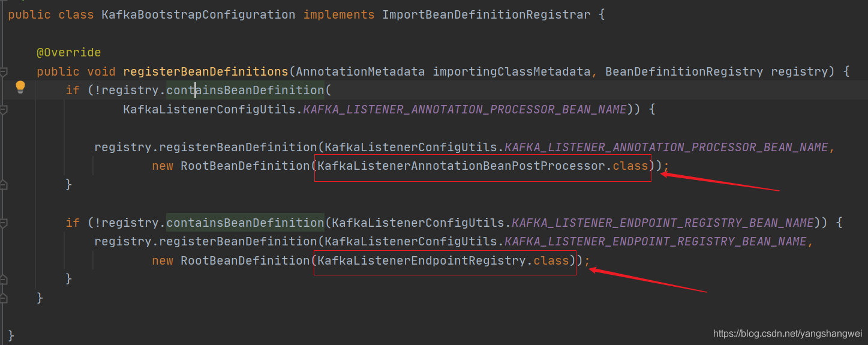Click the first highlighted containsBeanDefinition call

click(245, 91)
